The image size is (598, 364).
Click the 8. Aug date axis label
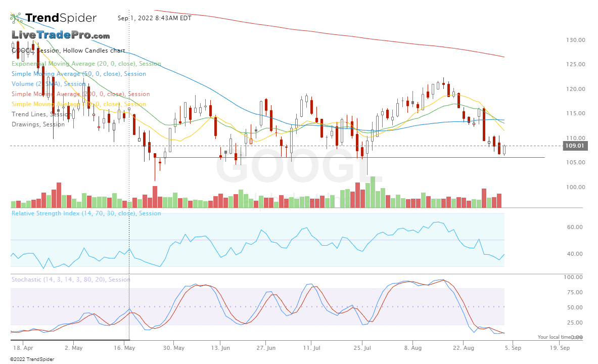point(412,348)
